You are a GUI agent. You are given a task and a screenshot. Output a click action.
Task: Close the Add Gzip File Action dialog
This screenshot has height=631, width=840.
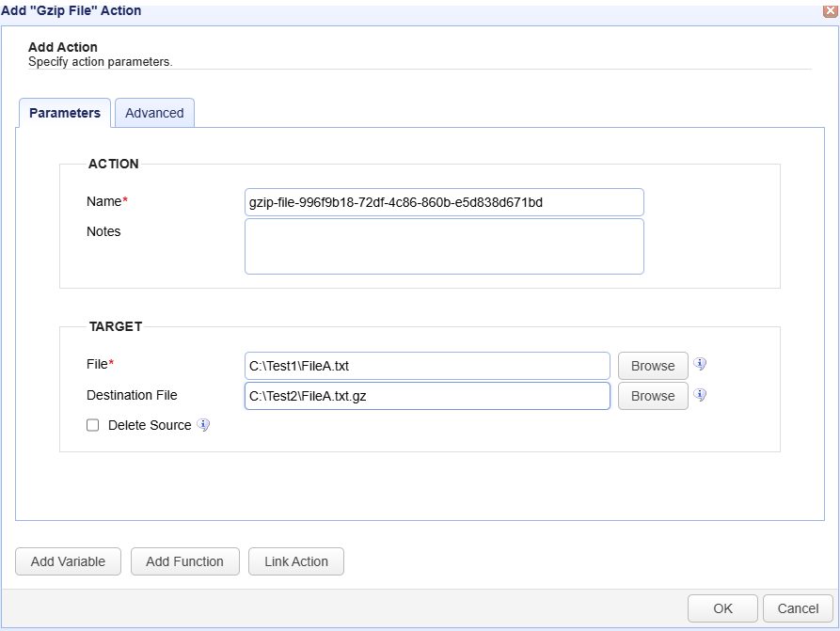click(x=831, y=10)
